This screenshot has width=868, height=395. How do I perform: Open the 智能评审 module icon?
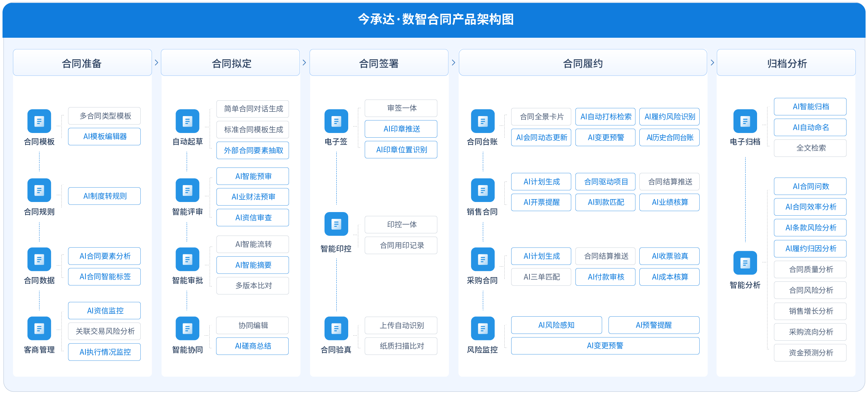coord(187,190)
